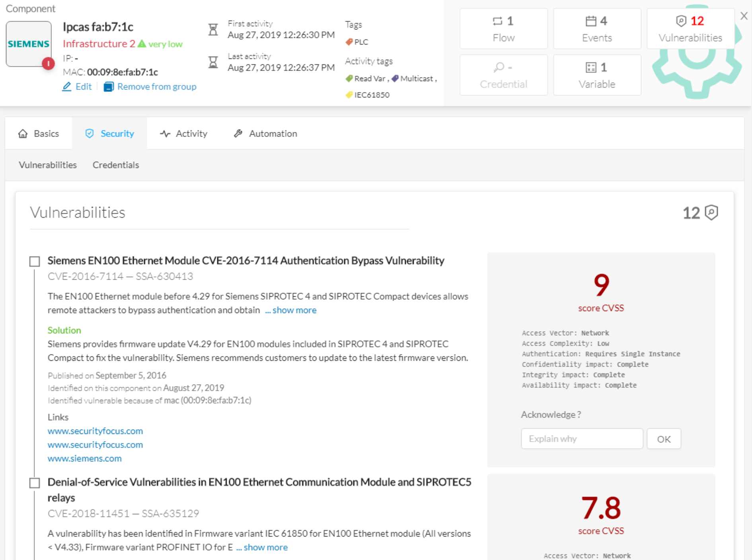Focus the Explain why input field
This screenshot has width=752, height=560.
click(x=582, y=439)
